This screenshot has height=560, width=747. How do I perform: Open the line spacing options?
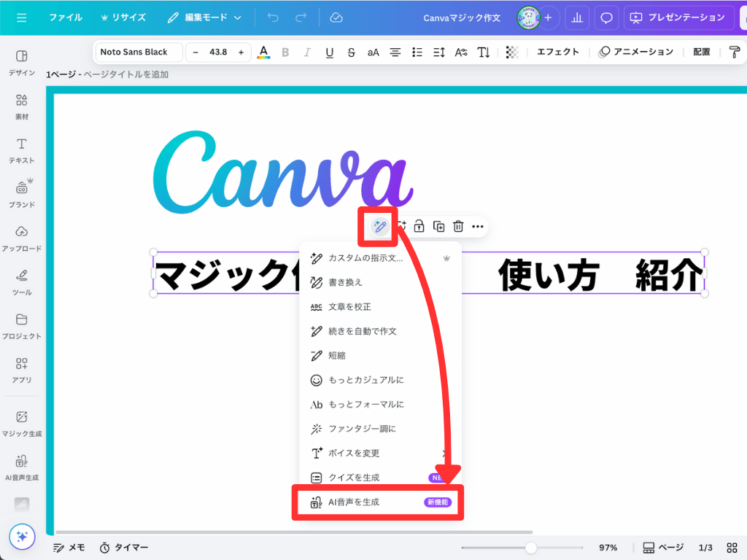(438, 52)
